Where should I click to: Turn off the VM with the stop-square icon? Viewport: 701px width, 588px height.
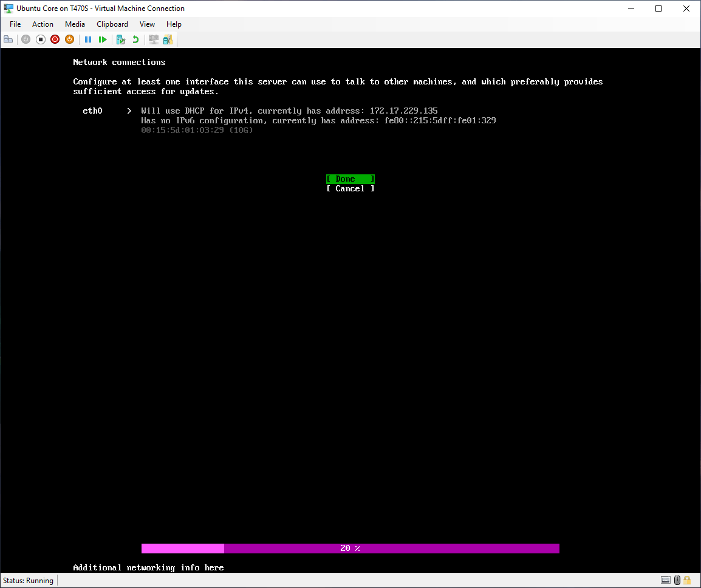41,39
